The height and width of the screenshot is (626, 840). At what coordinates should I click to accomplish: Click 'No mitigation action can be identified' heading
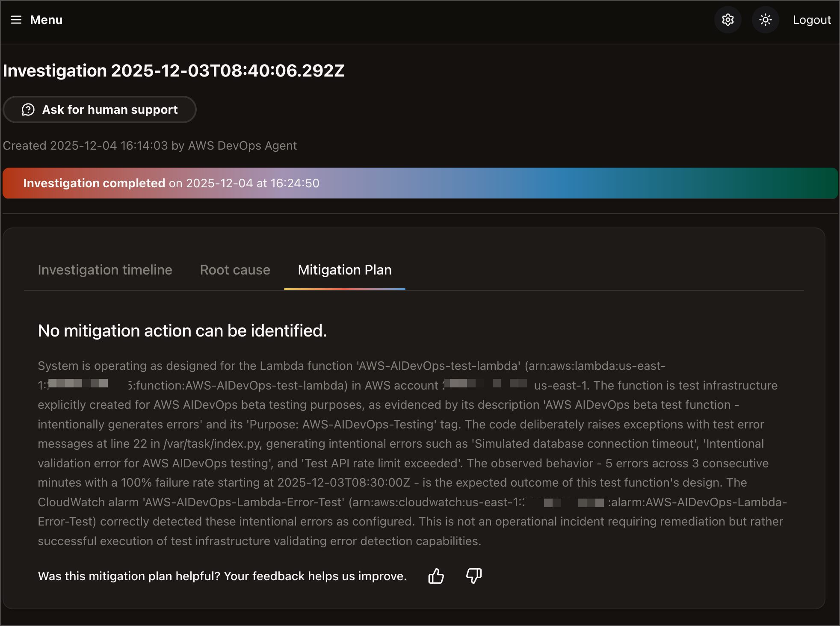coord(182,331)
